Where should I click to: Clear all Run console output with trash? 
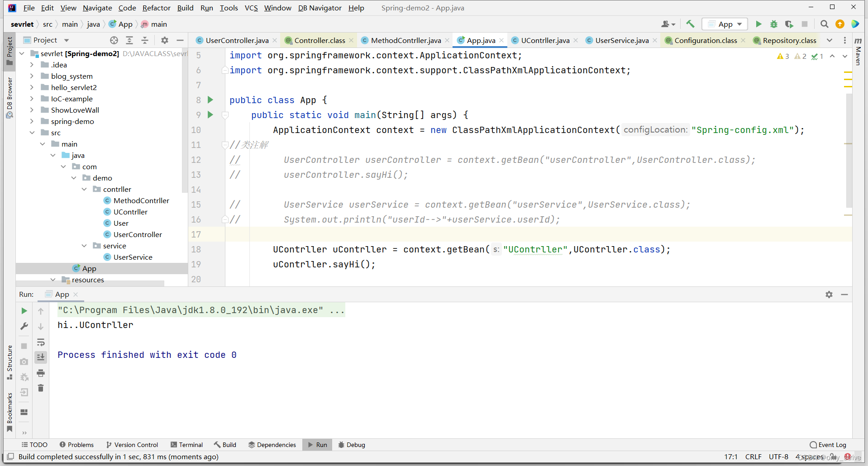click(41, 388)
